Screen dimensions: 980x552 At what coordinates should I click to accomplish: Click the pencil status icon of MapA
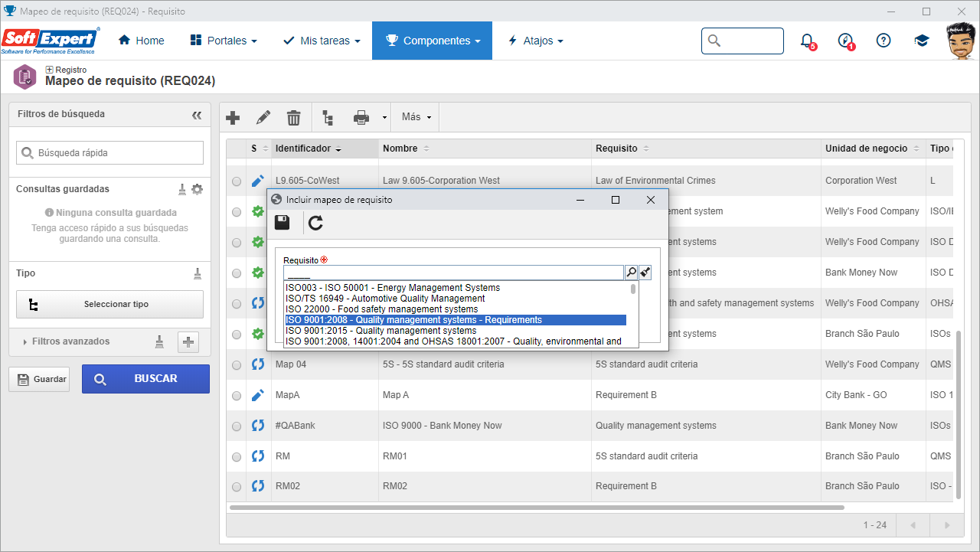click(x=258, y=395)
